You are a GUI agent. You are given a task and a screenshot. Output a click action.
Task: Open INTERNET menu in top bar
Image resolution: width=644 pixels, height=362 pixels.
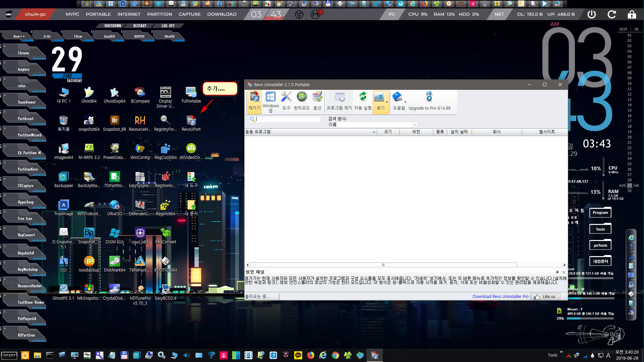click(x=129, y=14)
